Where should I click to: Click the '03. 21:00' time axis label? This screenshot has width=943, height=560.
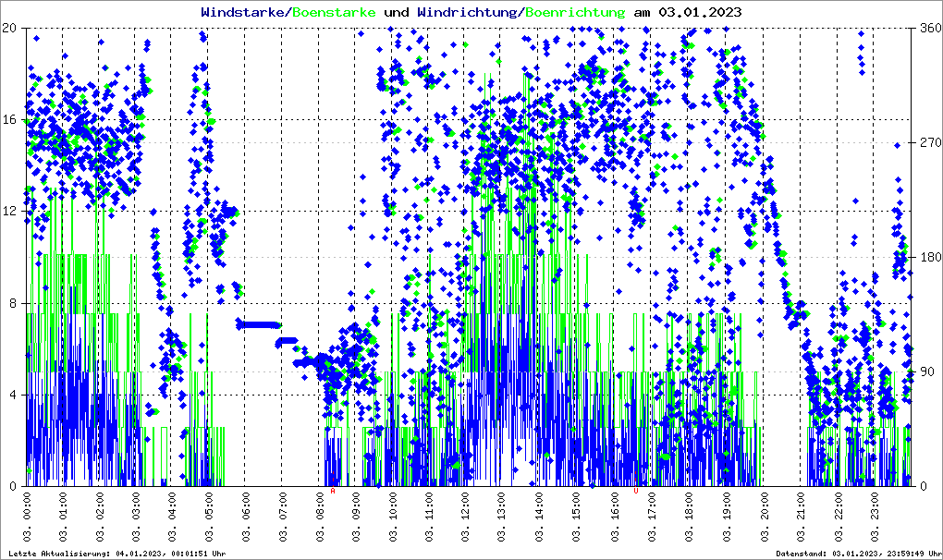[802, 517]
